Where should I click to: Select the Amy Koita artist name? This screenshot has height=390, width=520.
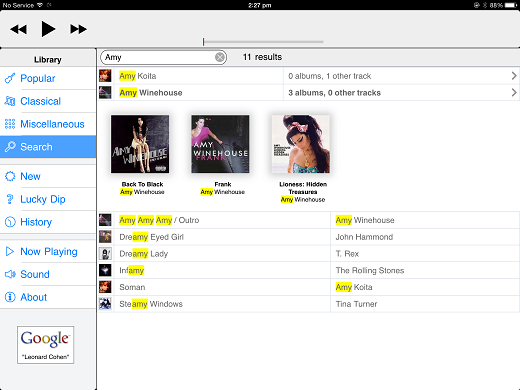coord(138,76)
